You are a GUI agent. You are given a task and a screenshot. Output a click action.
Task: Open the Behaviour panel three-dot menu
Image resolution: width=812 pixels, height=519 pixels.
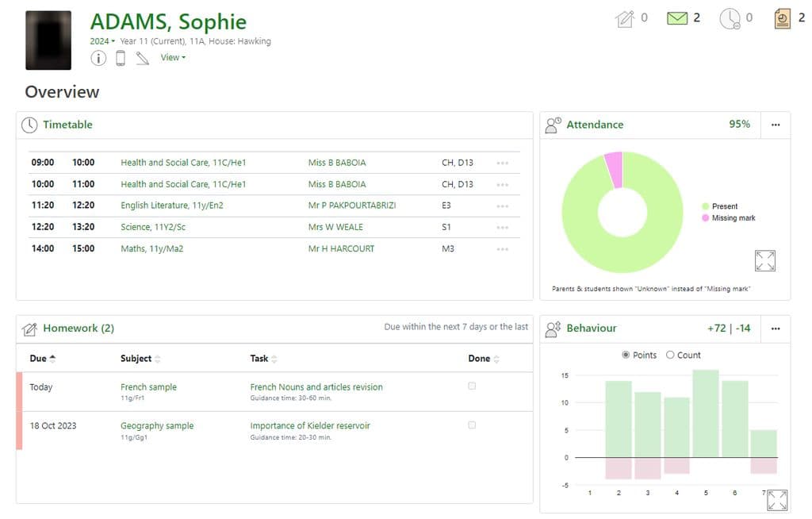click(776, 329)
